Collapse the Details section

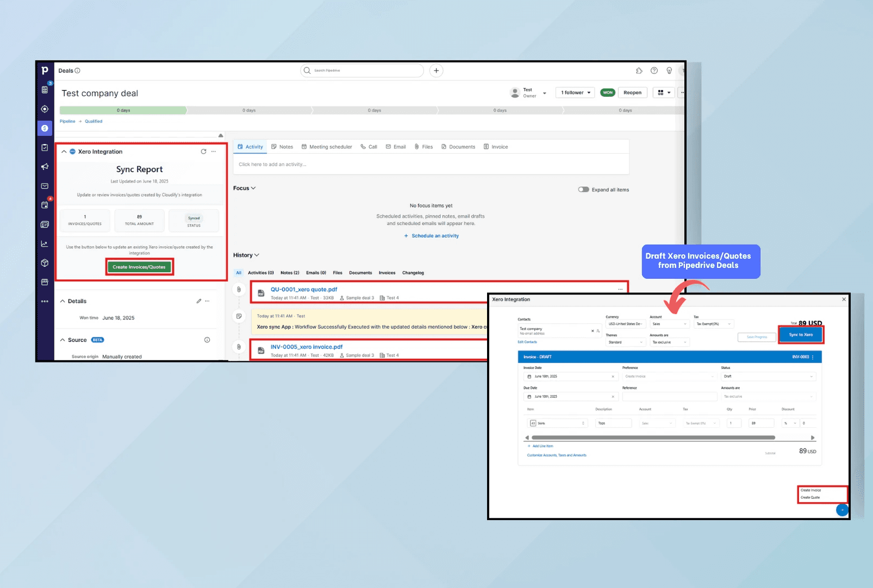click(63, 301)
